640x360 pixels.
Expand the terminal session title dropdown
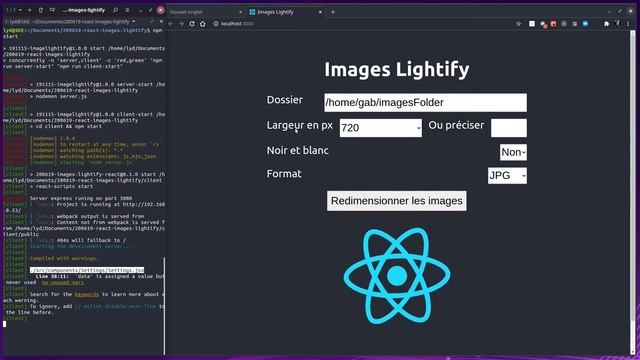click(x=133, y=21)
